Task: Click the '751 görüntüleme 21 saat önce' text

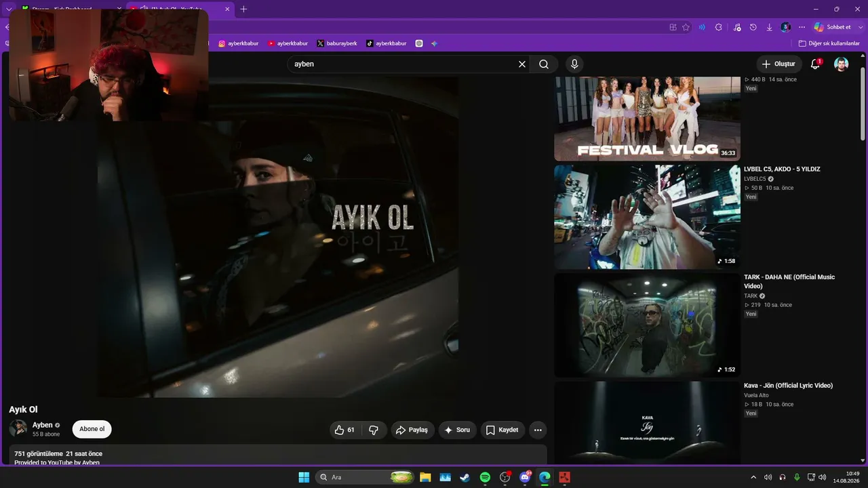Action: (x=58, y=453)
